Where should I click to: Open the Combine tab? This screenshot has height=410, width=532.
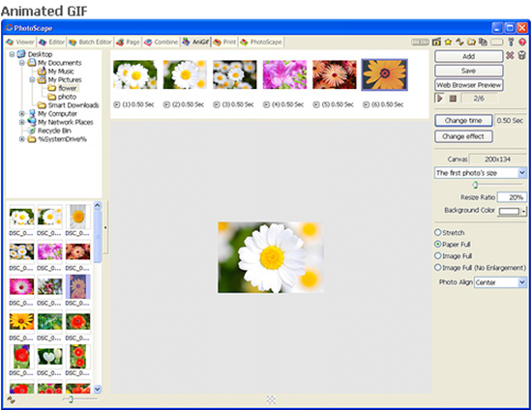coord(162,42)
